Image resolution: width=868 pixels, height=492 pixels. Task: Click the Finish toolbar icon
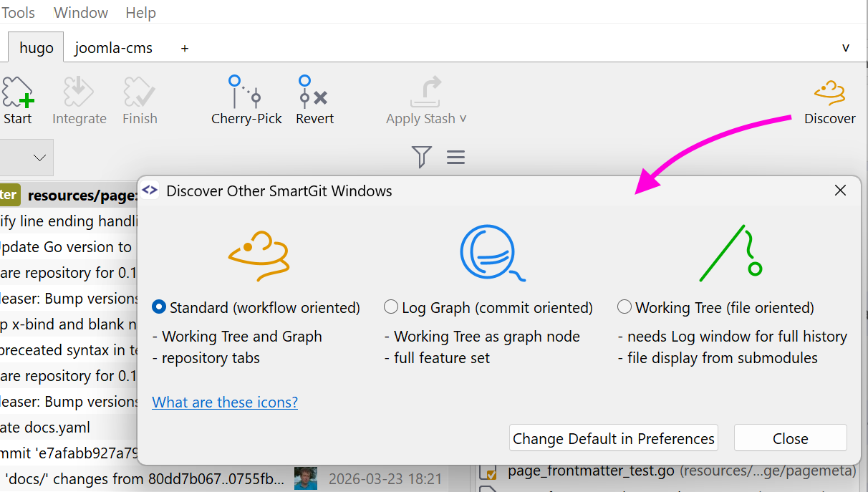coord(139,93)
